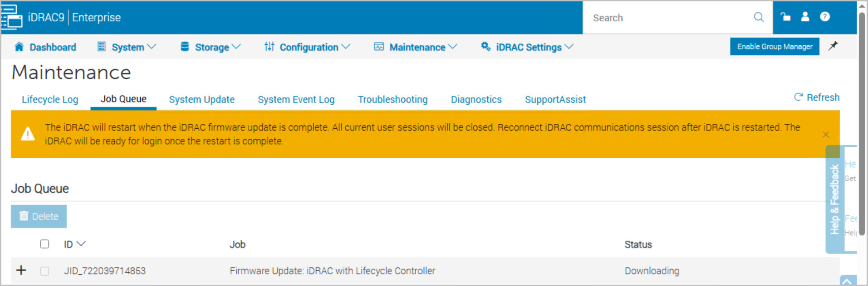868x286 pixels.
Task: Click the help question mark icon
Action: [x=824, y=17]
